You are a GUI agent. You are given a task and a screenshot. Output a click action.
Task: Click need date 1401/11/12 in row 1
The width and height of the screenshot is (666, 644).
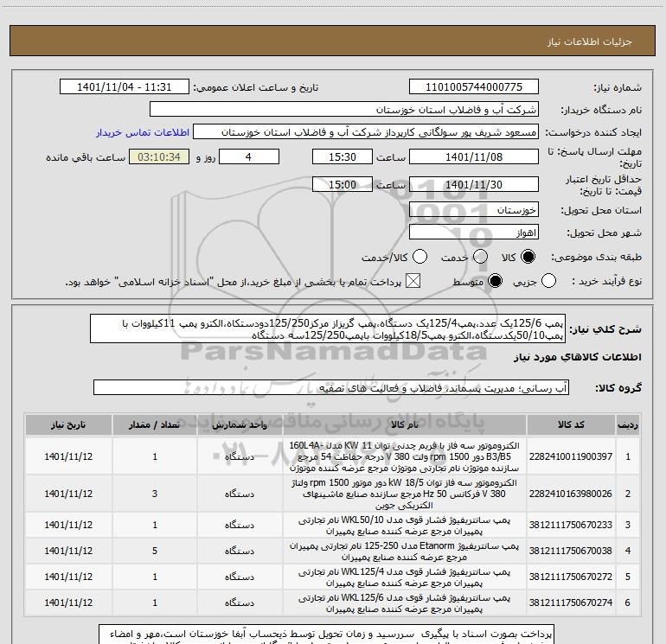pyautogui.click(x=68, y=456)
